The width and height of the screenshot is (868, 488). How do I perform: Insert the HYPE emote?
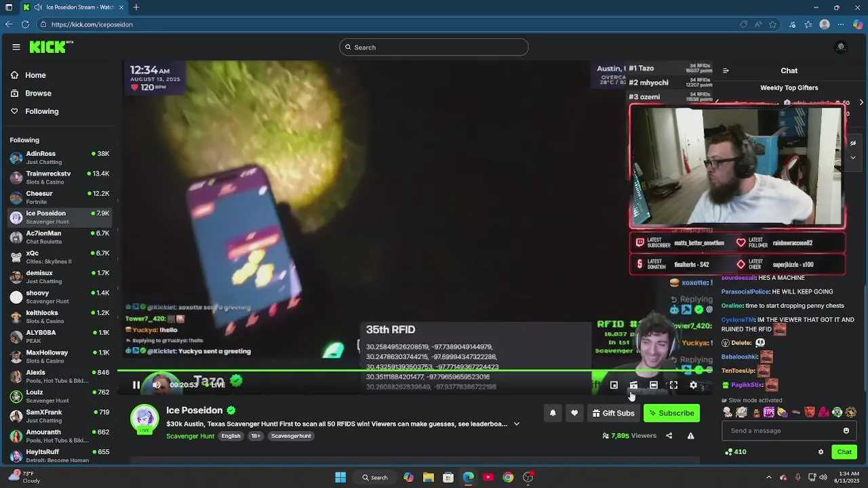(769, 412)
